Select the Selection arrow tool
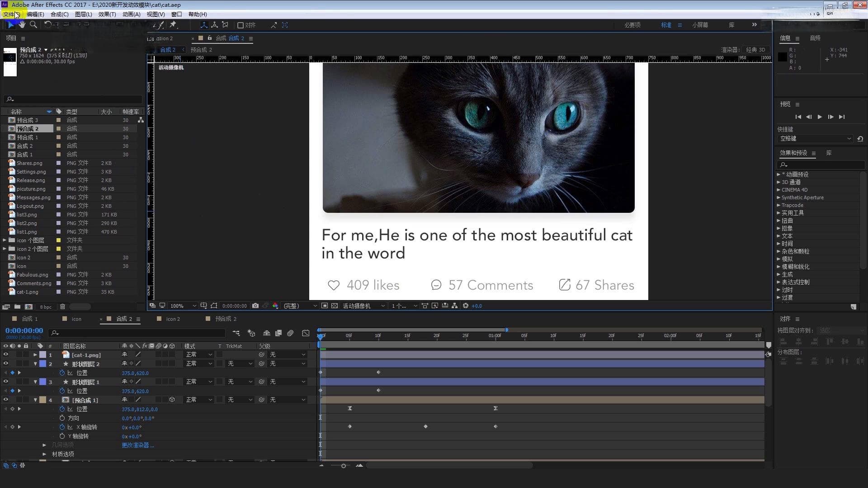 coord(10,25)
